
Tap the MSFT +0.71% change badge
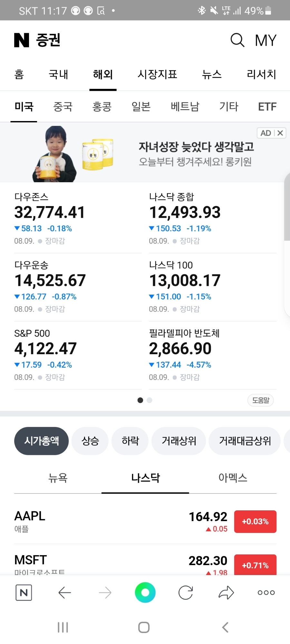(255, 565)
